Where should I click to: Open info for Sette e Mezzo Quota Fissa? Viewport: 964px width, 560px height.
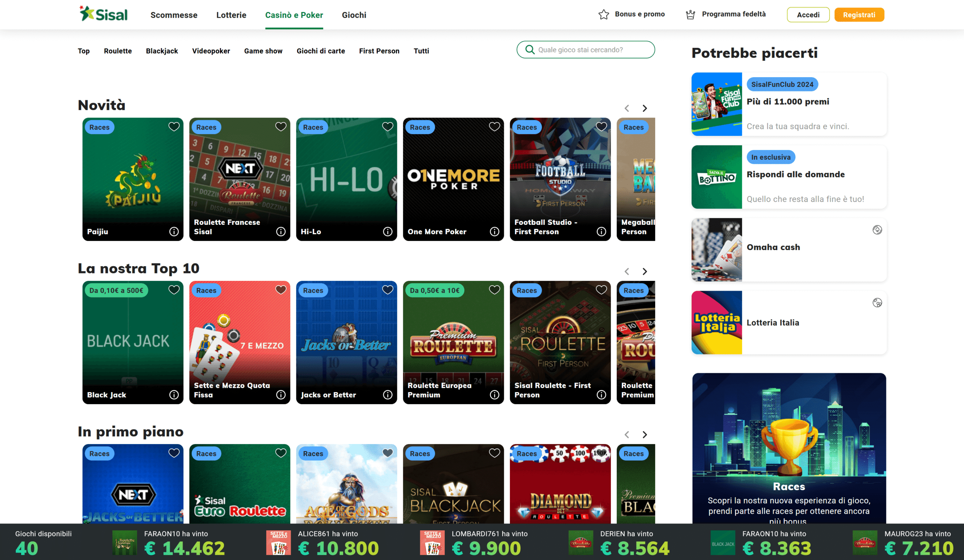click(281, 395)
